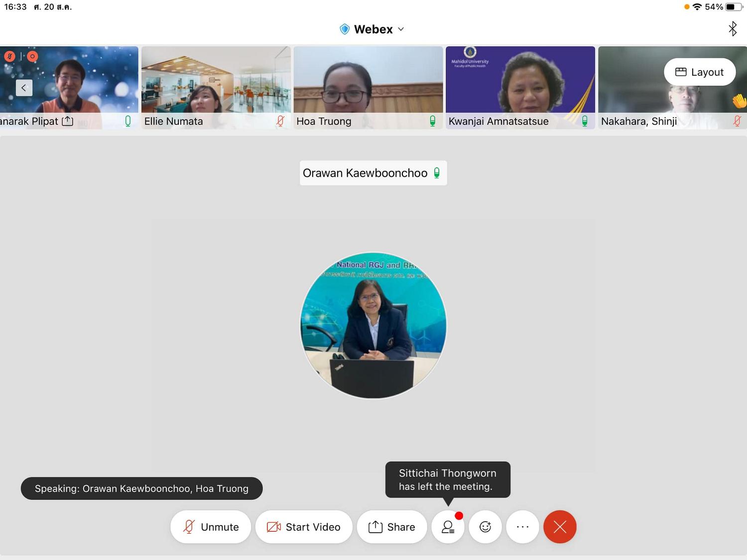Go back in the participant video strip

coord(24,88)
